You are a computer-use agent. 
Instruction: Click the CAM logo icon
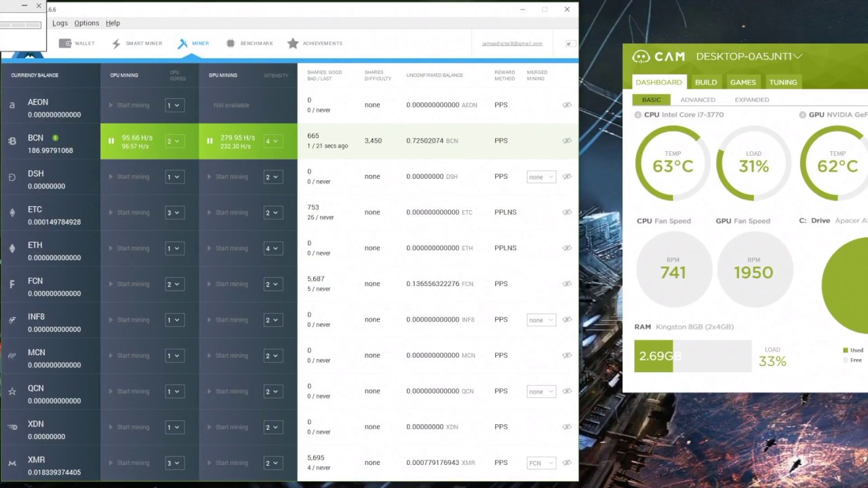641,57
